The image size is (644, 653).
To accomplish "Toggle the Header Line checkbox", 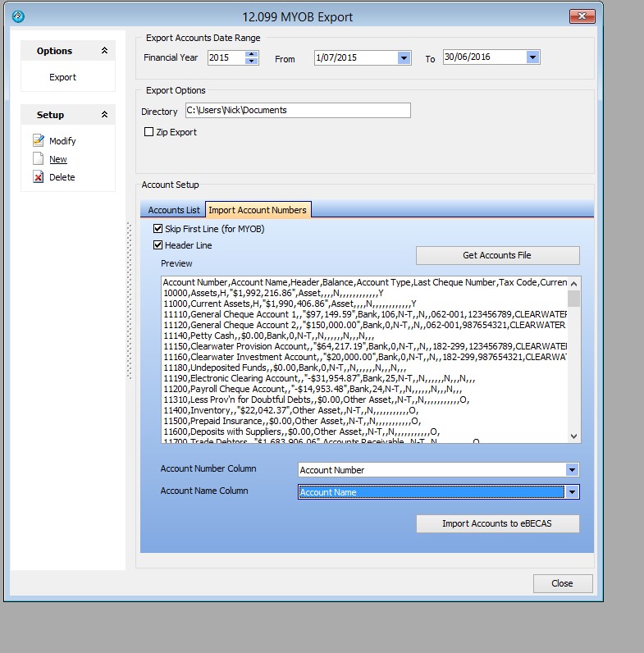I will (158, 245).
